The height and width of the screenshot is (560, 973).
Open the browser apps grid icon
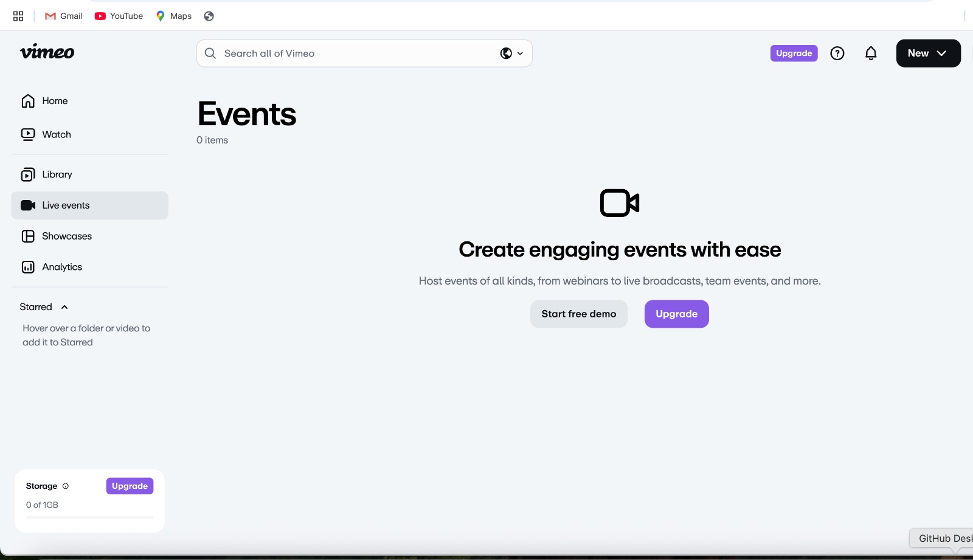point(18,16)
